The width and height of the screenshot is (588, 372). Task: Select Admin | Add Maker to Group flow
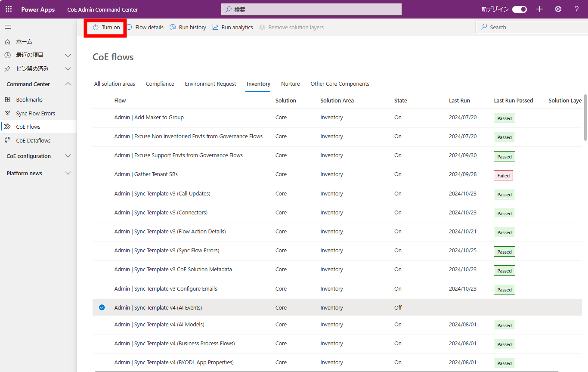[x=149, y=118]
